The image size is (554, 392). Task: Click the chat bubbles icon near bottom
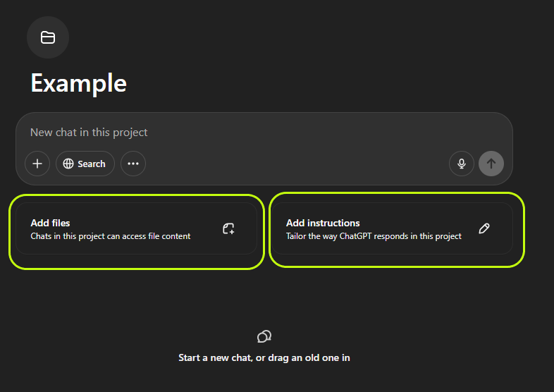[264, 336]
